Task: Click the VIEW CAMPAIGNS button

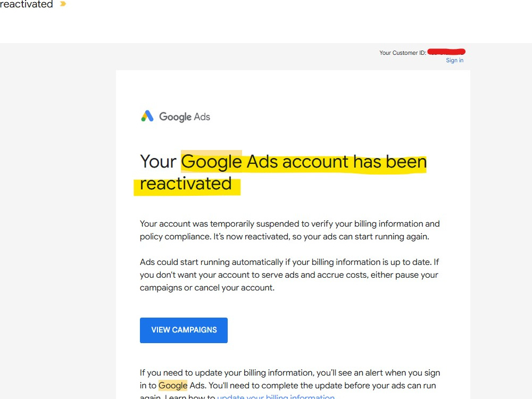Action: click(184, 330)
